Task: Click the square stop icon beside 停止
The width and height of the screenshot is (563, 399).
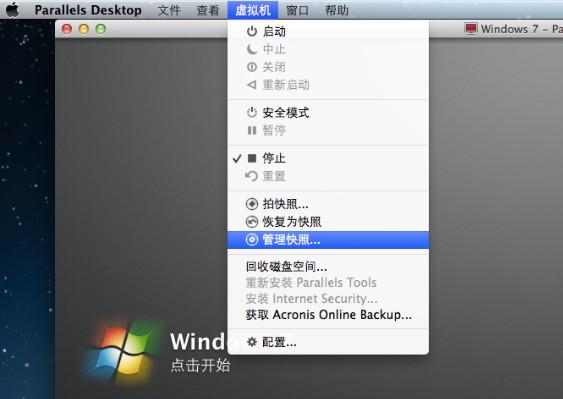Action: click(x=252, y=158)
